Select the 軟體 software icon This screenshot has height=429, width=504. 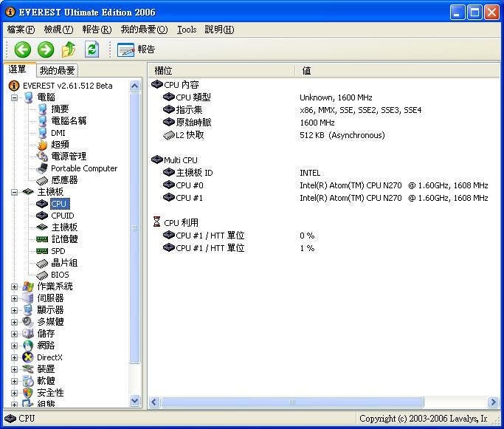[x=28, y=382]
